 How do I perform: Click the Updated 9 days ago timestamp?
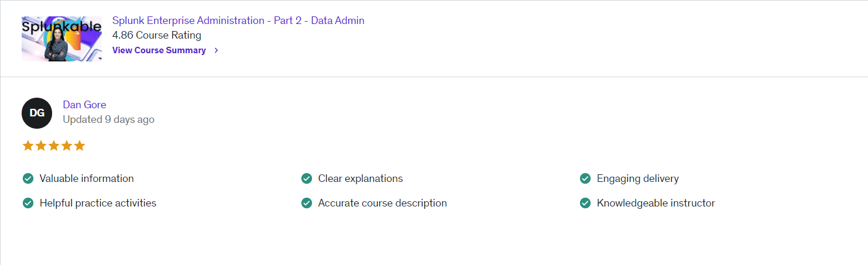(x=109, y=119)
